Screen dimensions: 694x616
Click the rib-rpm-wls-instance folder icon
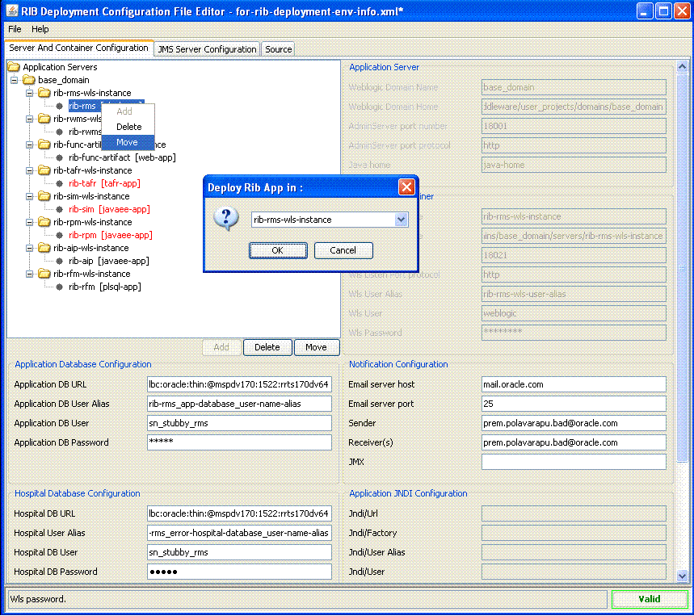coord(44,222)
